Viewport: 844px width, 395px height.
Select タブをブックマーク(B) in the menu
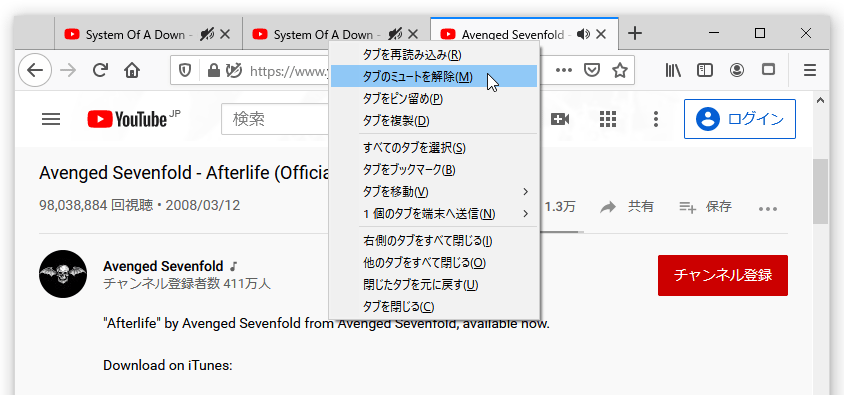tap(434, 170)
